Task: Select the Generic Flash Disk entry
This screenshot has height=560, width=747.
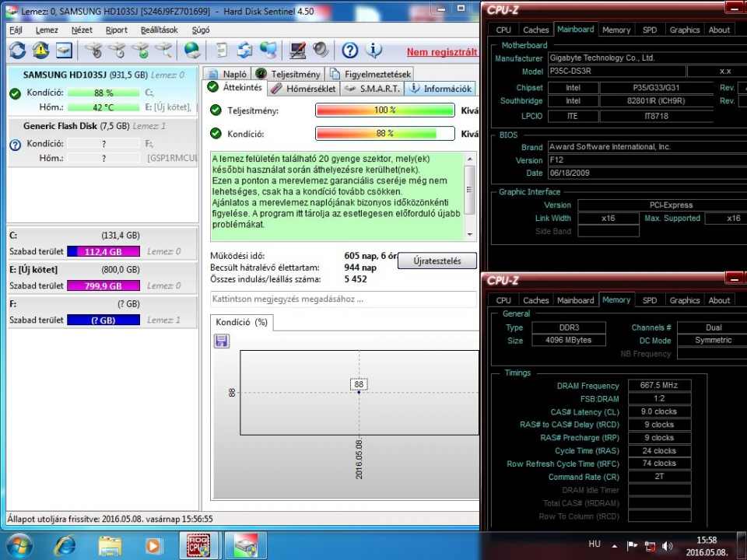Action: pyautogui.click(x=103, y=142)
